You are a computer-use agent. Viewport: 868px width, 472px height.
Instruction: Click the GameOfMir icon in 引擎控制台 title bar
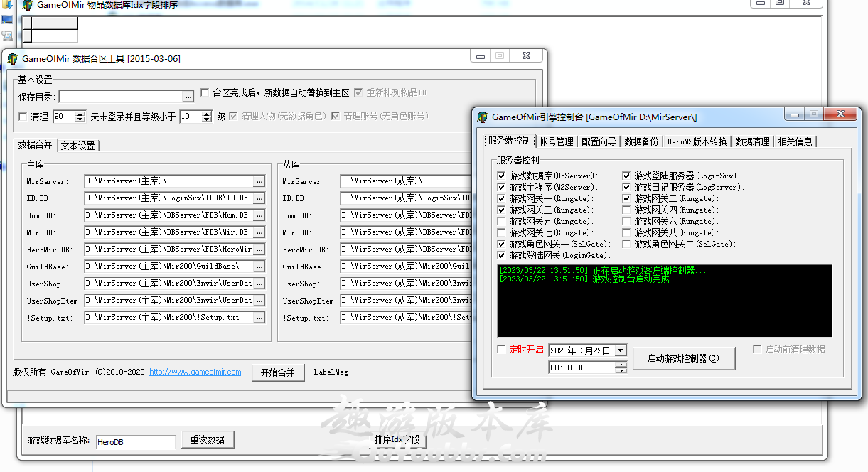pyautogui.click(x=483, y=114)
